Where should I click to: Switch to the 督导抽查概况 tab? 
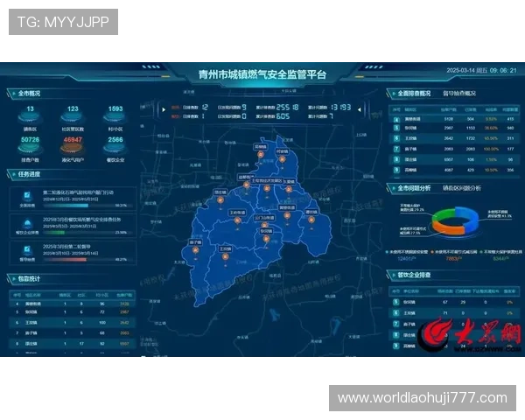459,94
